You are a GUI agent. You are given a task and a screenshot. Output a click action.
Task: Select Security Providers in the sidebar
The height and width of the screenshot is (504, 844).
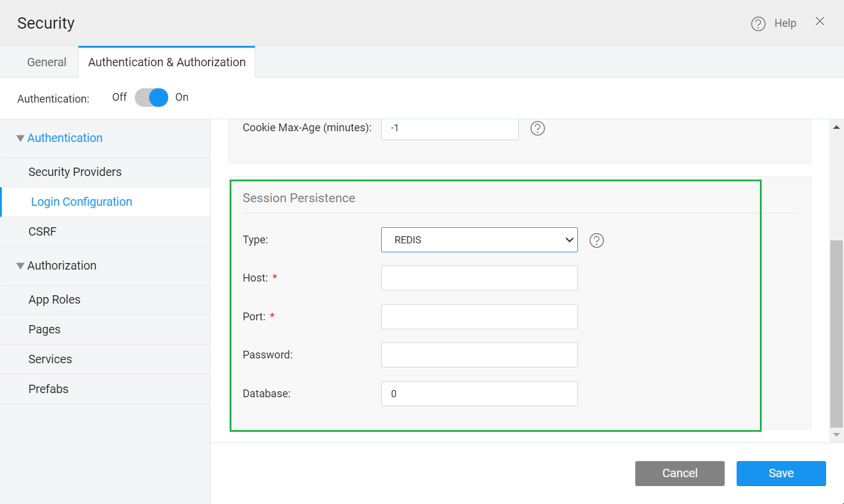(x=75, y=172)
